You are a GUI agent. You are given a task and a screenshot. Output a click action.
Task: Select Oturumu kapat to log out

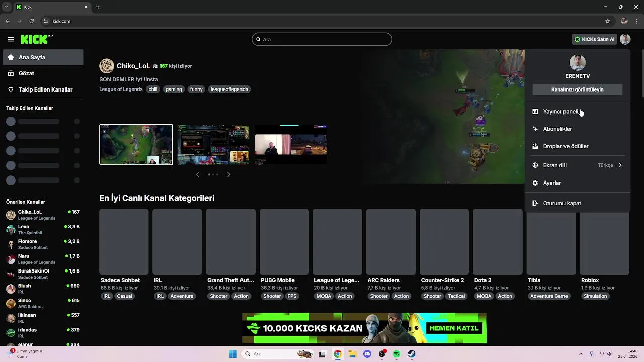578,203
